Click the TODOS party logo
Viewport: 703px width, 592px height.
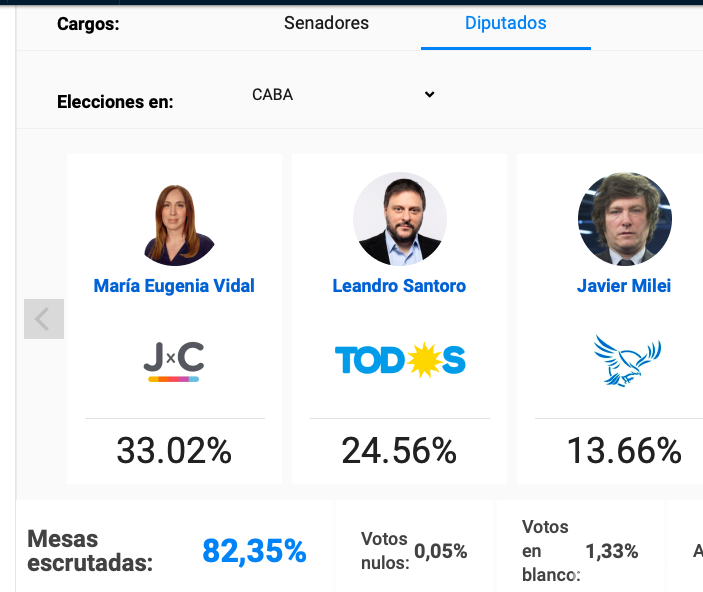pos(399,360)
